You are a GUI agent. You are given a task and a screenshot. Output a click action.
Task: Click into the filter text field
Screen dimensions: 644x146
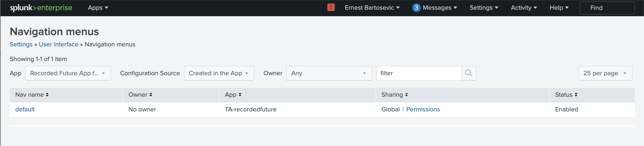[419, 73]
